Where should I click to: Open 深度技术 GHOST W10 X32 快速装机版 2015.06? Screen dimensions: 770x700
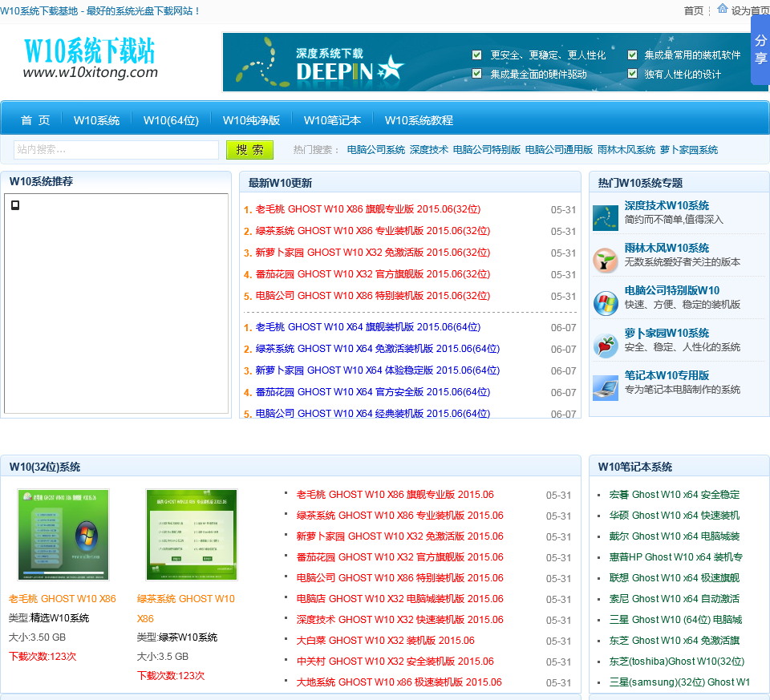click(x=399, y=620)
